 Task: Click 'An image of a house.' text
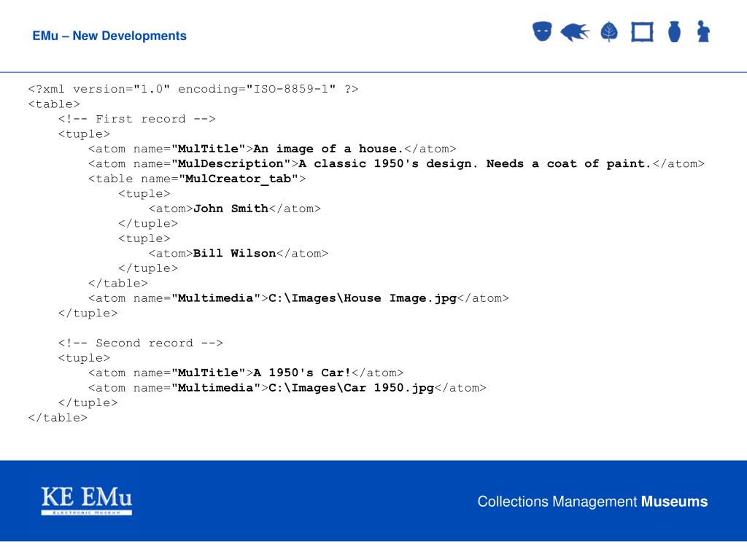pos(328,149)
